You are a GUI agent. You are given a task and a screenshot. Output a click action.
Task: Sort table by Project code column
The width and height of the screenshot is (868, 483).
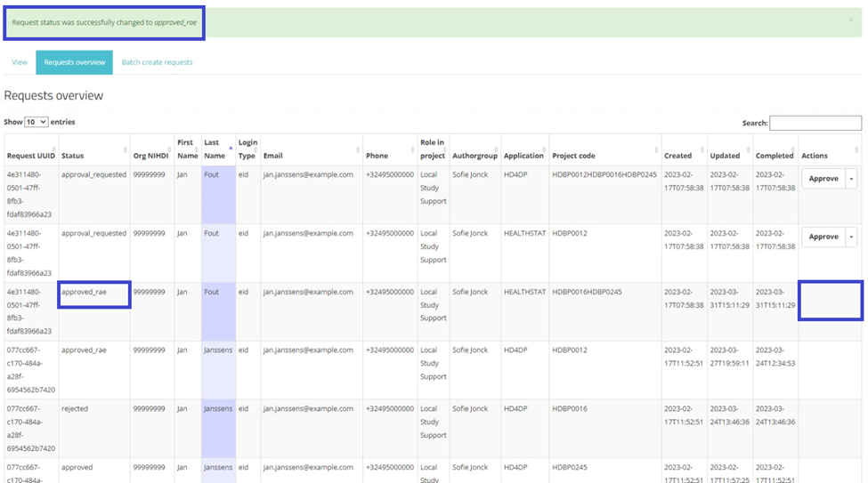pos(604,155)
